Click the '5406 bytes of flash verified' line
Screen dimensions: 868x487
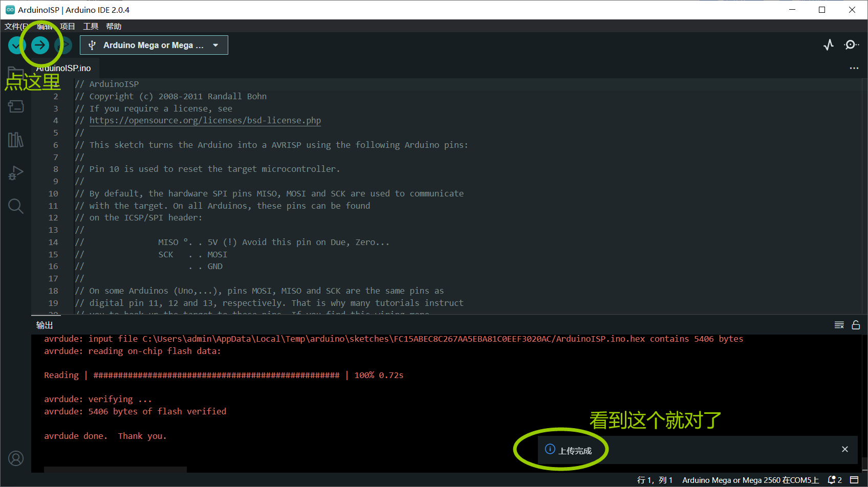coord(135,412)
